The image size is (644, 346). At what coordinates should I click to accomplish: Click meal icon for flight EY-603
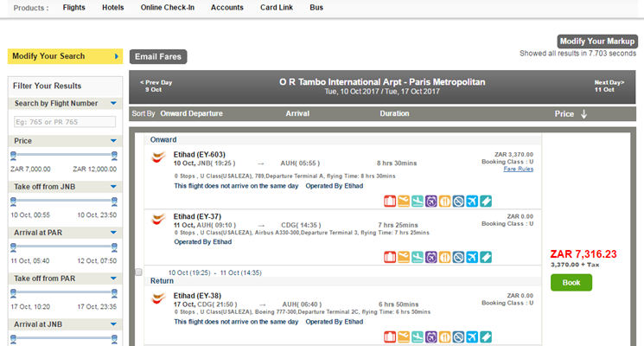point(445,202)
